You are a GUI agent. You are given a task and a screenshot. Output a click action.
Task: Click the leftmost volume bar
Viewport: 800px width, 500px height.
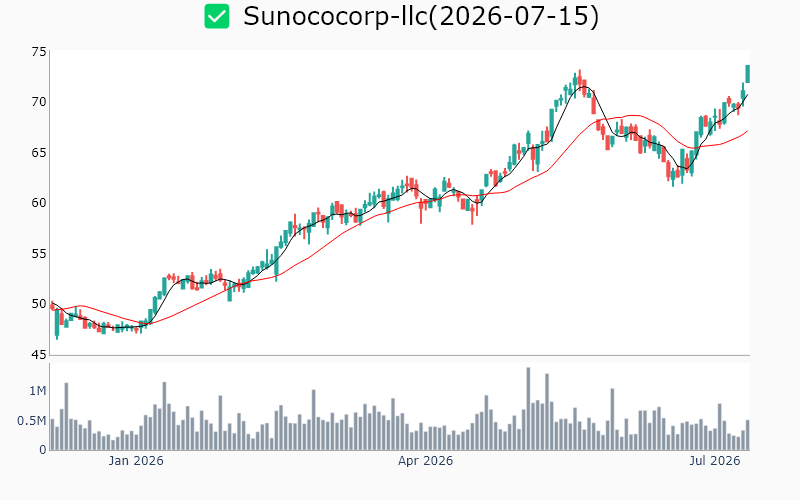pos(52,435)
